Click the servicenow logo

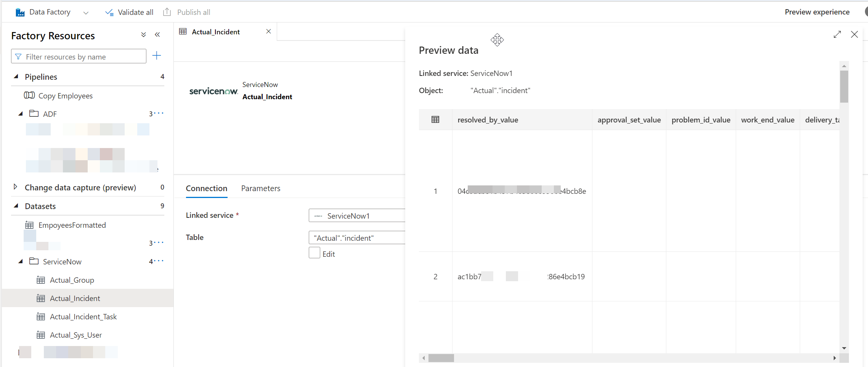tap(213, 91)
